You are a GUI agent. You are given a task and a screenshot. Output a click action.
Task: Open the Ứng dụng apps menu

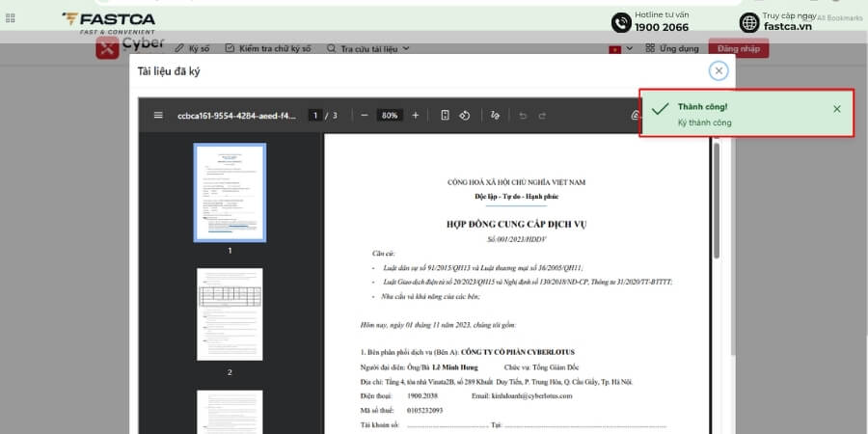(x=672, y=49)
